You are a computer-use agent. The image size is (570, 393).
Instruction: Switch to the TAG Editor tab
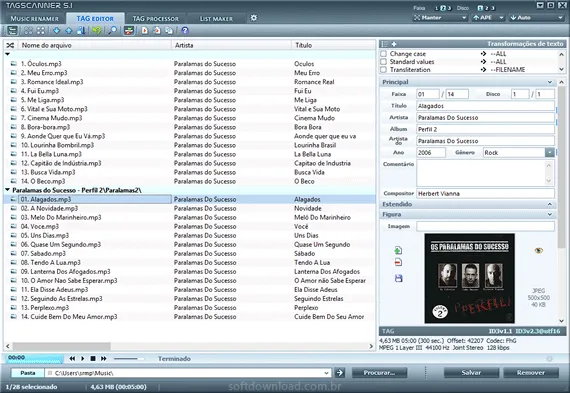95,19
